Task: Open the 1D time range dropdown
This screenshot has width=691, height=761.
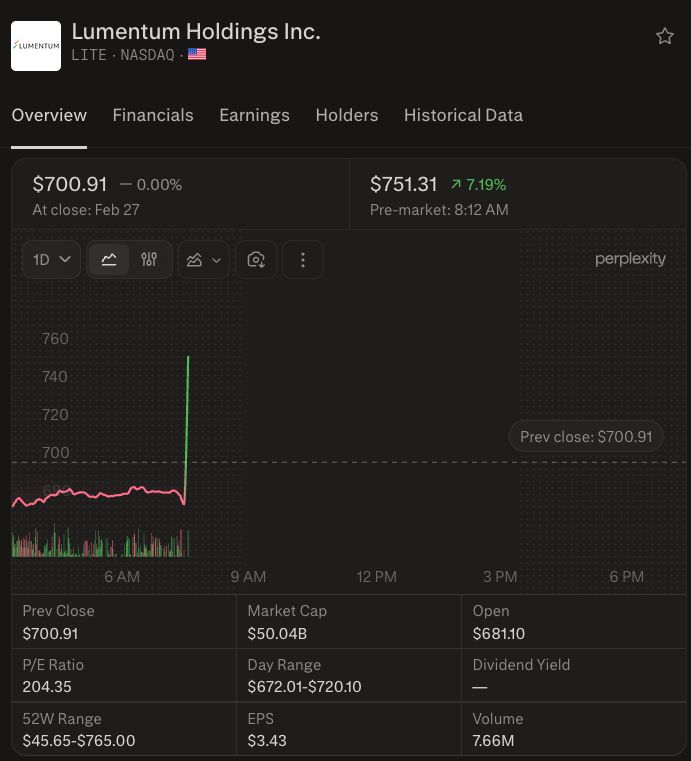Action: coord(51,260)
